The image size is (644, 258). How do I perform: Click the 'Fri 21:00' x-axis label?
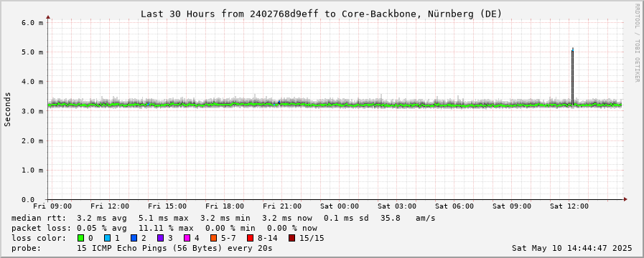[x=283, y=206]
